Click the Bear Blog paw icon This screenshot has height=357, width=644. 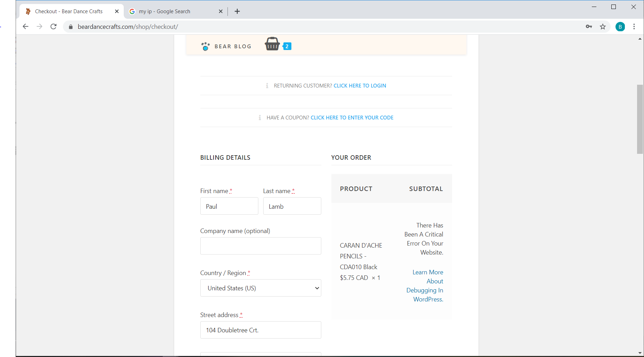(206, 47)
